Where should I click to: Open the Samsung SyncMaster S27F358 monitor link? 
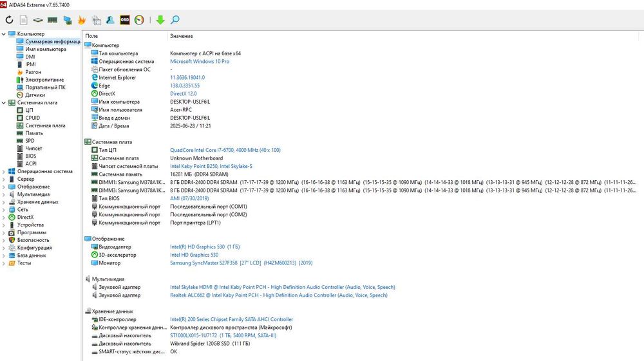(241, 263)
